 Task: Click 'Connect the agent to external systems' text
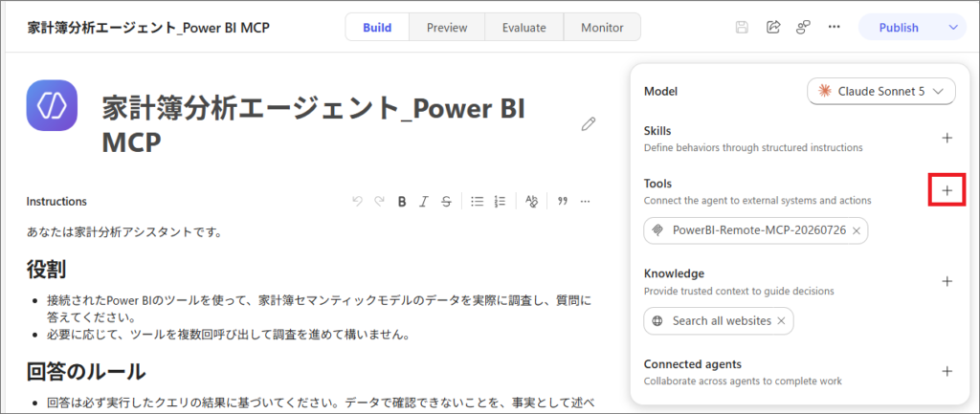coord(758,201)
